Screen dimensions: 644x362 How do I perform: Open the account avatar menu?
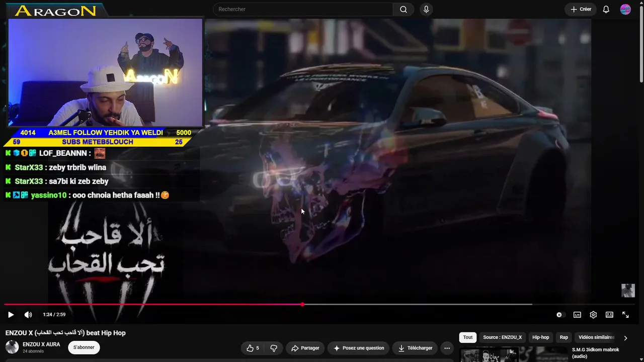click(625, 9)
